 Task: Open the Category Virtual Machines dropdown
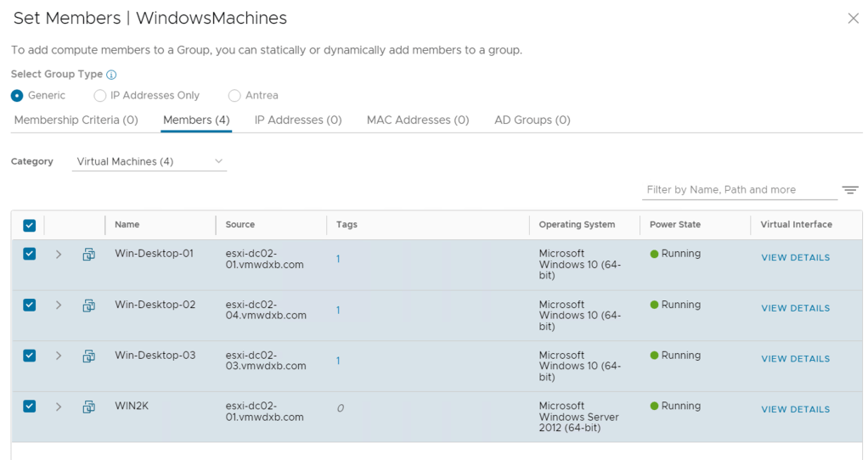click(149, 161)
